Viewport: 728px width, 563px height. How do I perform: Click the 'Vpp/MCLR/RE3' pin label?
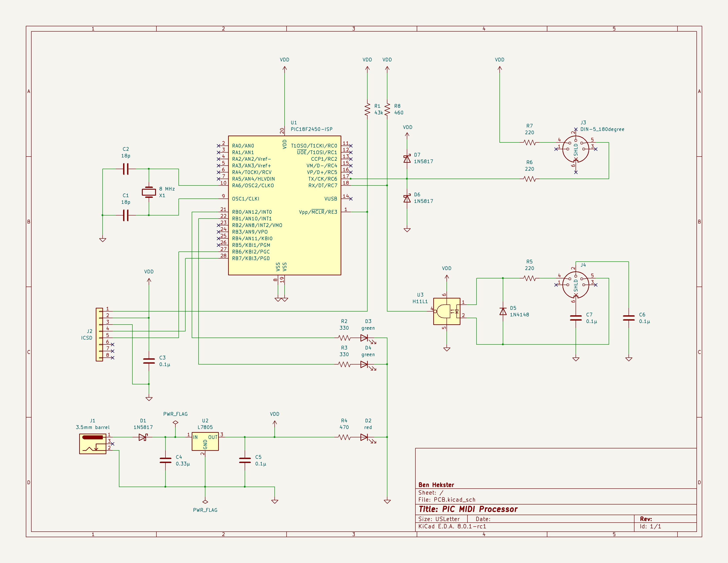pos(318,212)
